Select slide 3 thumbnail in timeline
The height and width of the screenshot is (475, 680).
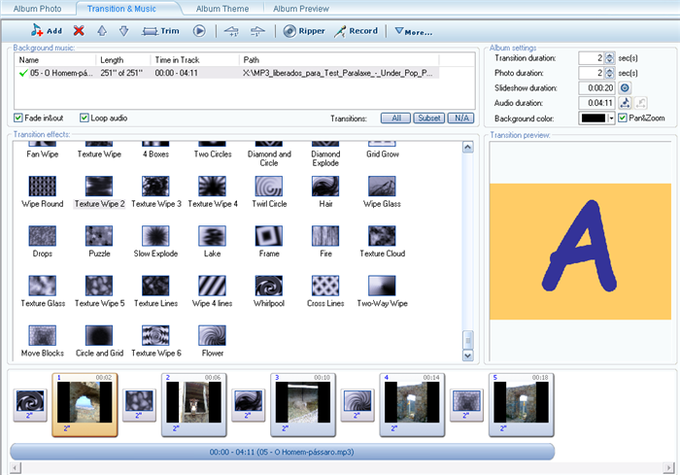click(303, 404)
